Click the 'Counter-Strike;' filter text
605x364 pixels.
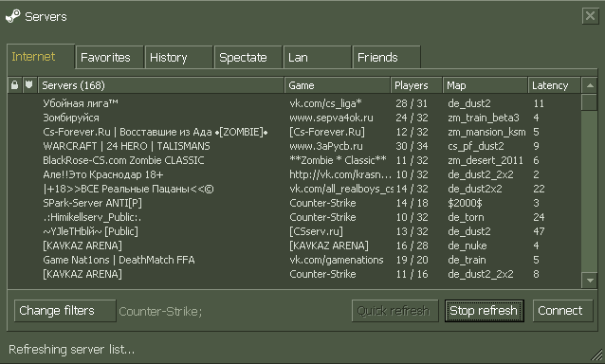[x=160, y=311]
